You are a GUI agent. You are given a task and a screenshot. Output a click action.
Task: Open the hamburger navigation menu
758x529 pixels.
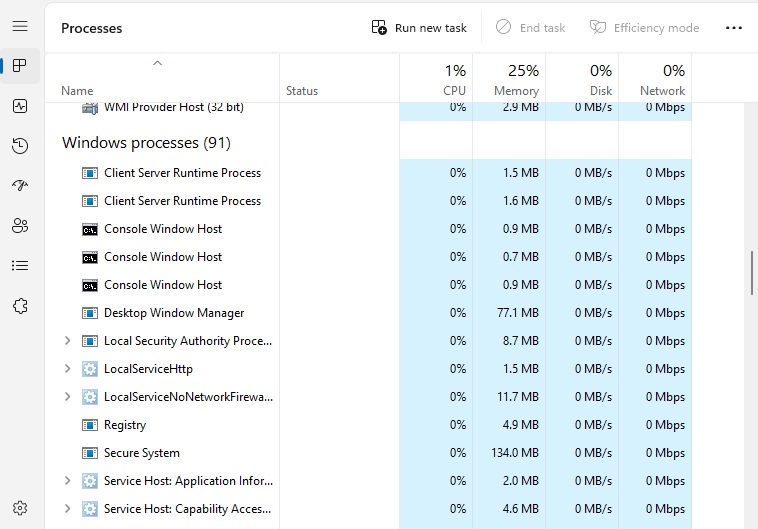click(x=20, y=26)
